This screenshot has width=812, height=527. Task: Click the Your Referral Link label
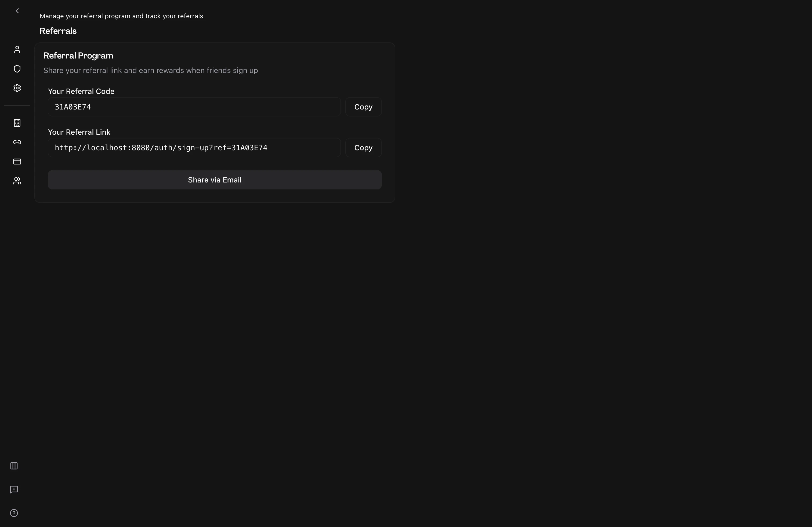79,132
